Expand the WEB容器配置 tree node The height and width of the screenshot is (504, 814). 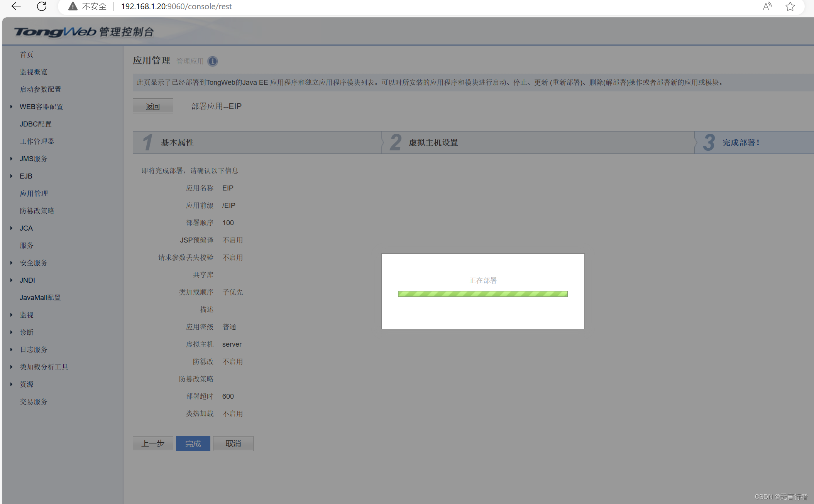(x=11, y=106)
